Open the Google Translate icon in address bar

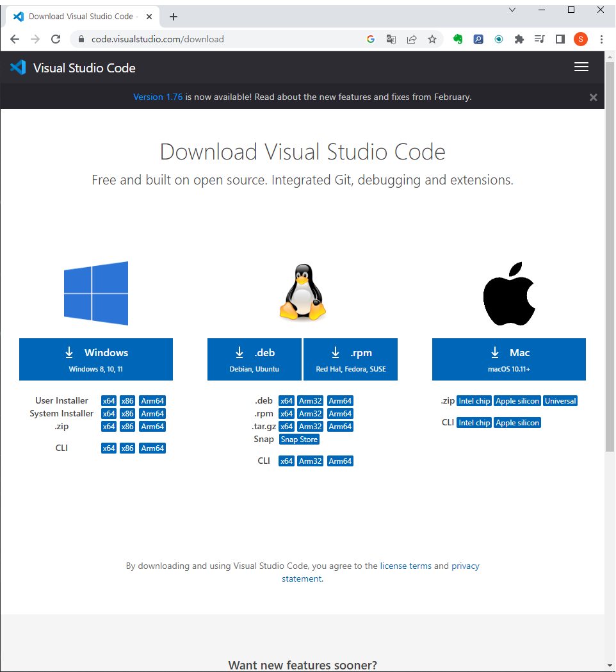coord(391,40)
